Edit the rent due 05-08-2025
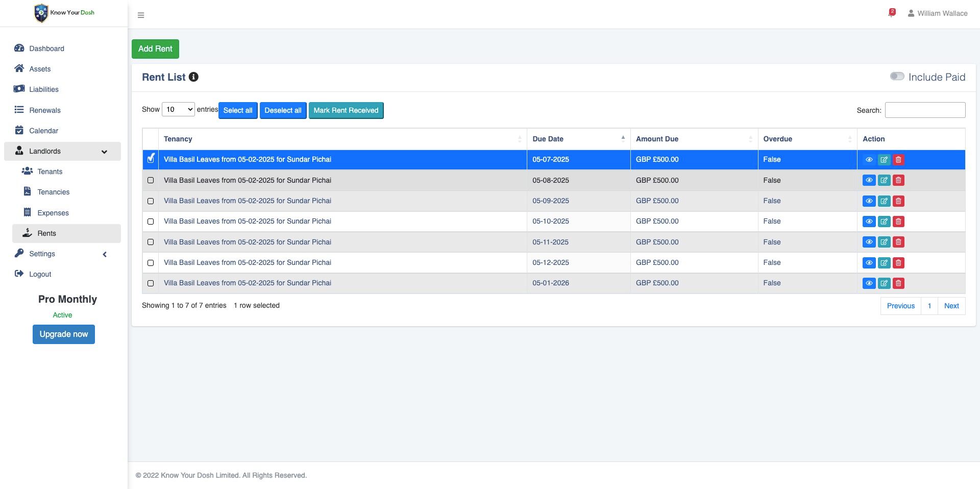This screenshot has width=980, height=489. [x=884, y=180]
